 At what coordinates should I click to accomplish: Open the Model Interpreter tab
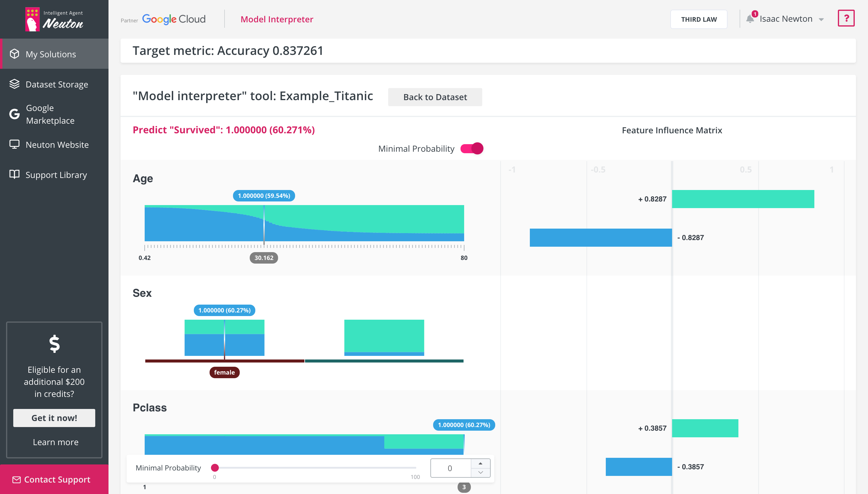277,19
